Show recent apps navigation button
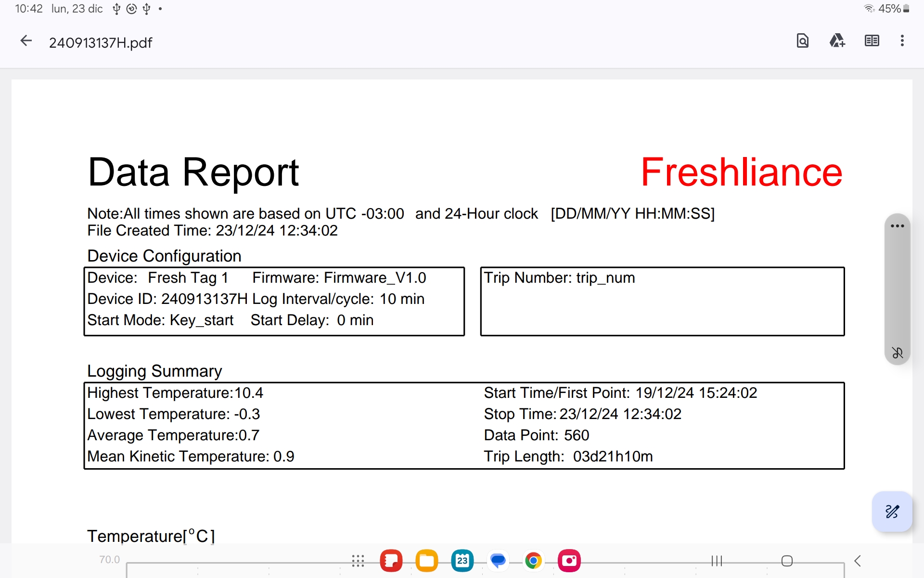 pos(717,561)
